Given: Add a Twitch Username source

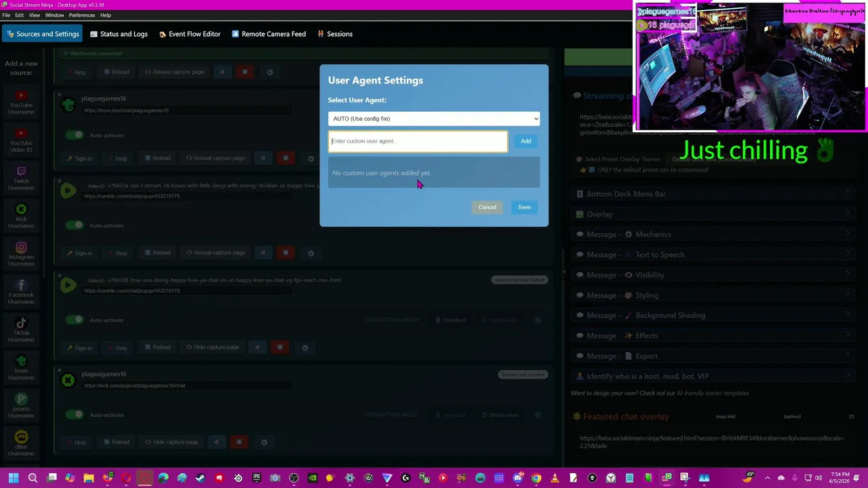Looking at the screenshot, I should coord(21,177).
